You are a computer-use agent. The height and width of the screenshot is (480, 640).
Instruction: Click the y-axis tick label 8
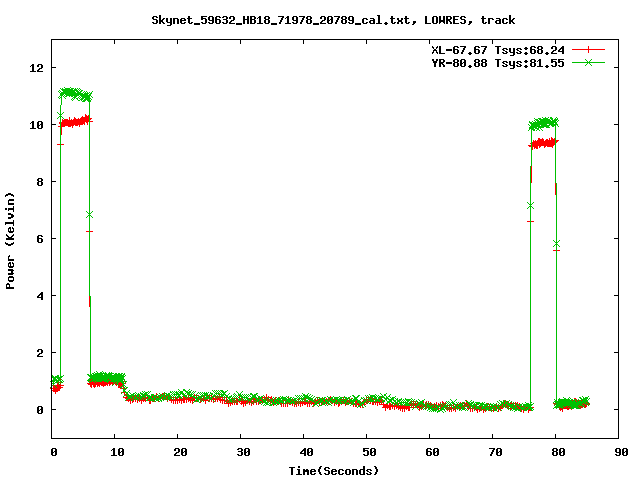(40, 182)
